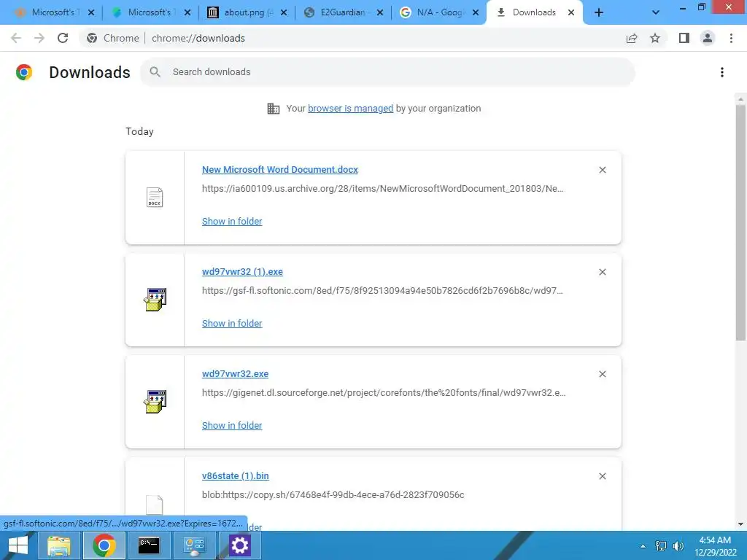Click the browser back arrow
Viewport: 747px width, 560px height.
[16, 38]
